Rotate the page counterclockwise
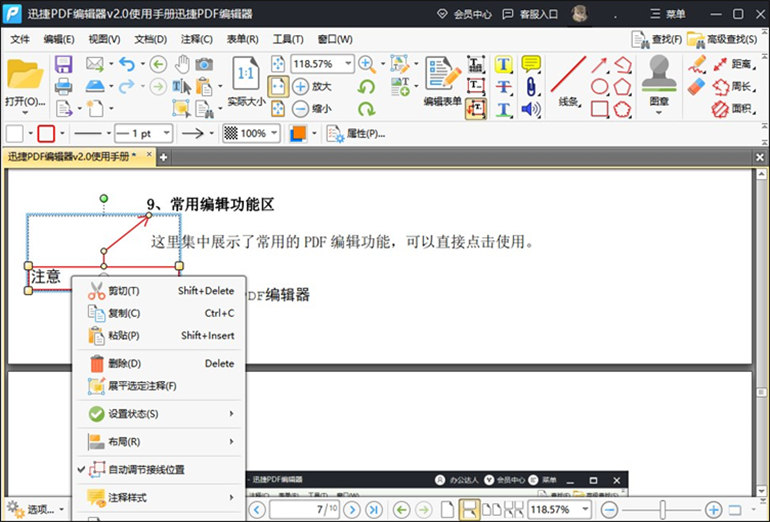770x522 pixels. click(366, 87)
